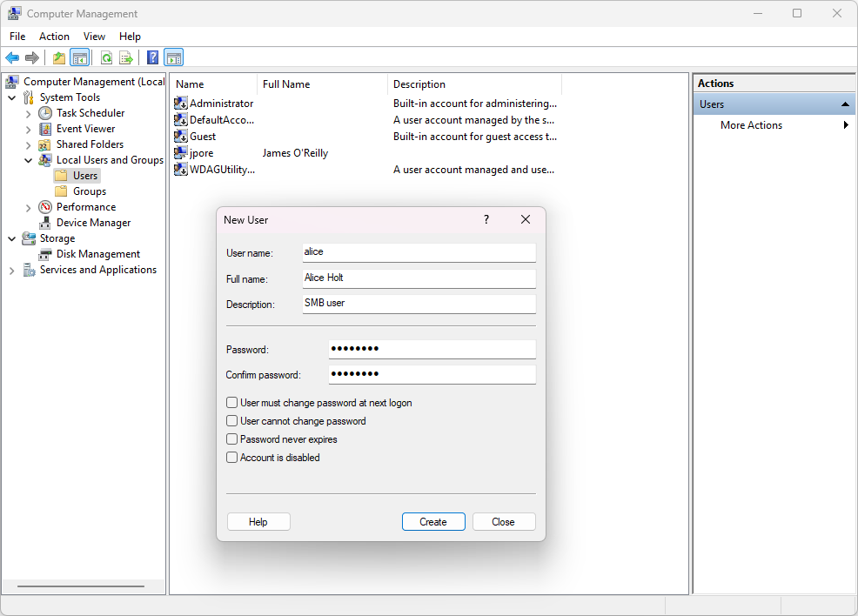Viewport: 858px width, 616px height.
Task: Check Password never expires option
Action: click(x=232, y=439)
